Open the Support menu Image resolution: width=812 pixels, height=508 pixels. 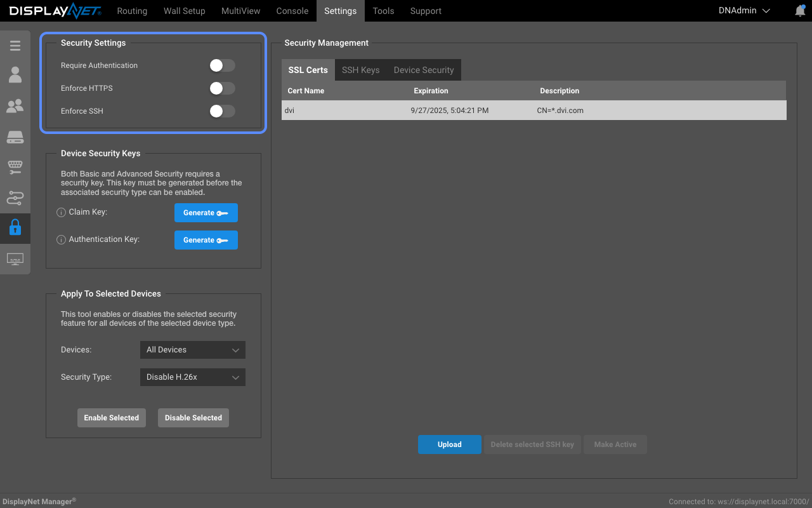(x=426, y=11)
